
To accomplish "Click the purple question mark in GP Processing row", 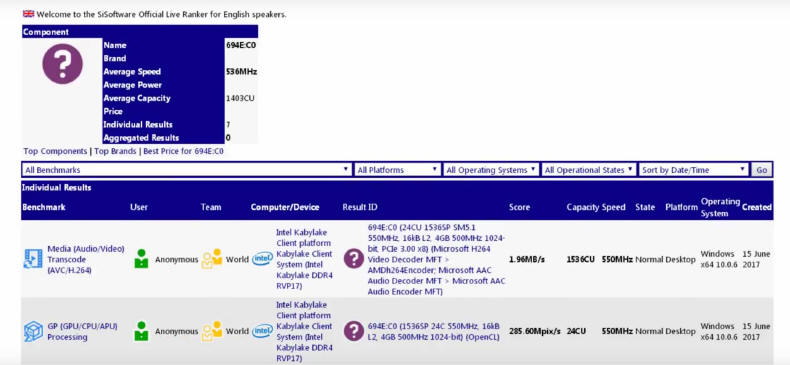I will point(354,331).
